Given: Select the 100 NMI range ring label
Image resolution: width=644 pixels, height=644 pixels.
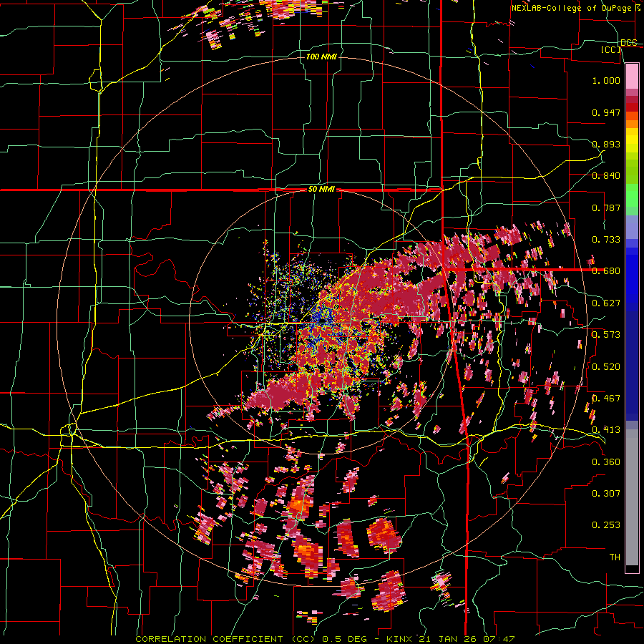Looking at the screenshot, I should click(321, 57).
